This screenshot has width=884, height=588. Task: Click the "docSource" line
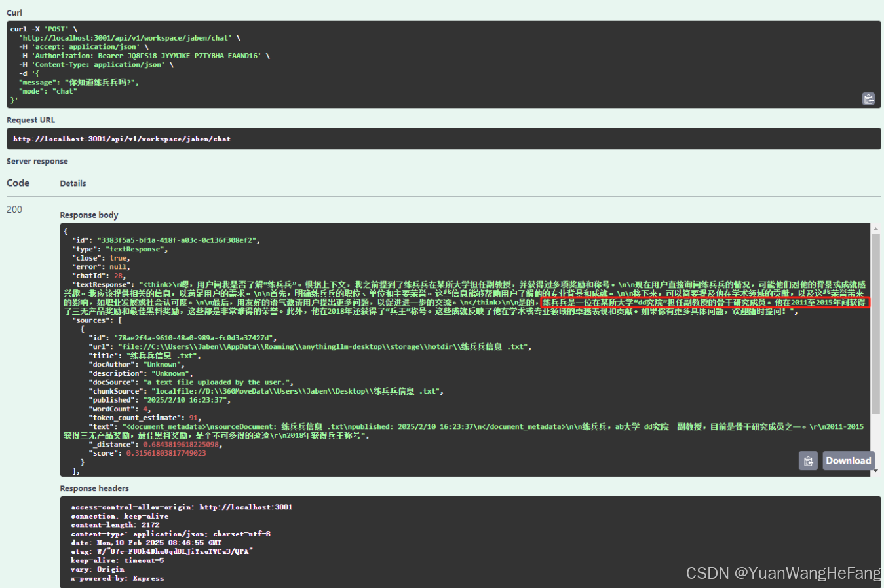coord(191,382)
